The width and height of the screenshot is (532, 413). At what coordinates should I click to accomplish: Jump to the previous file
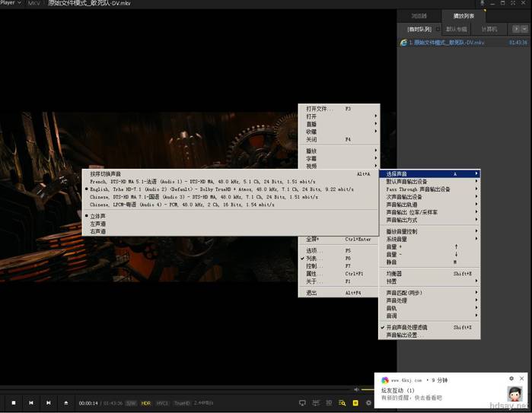point(31,403)
